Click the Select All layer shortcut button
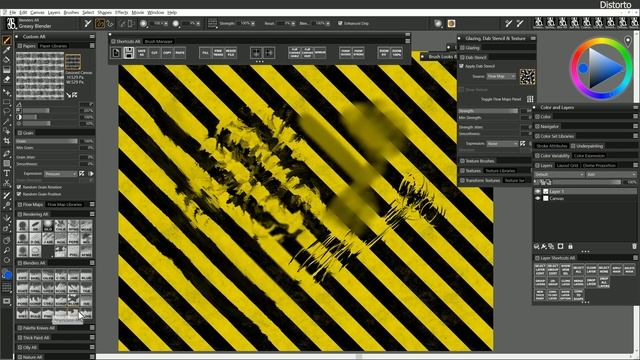The height and width of the screenshot is (360, 640). tap(578, 269)
